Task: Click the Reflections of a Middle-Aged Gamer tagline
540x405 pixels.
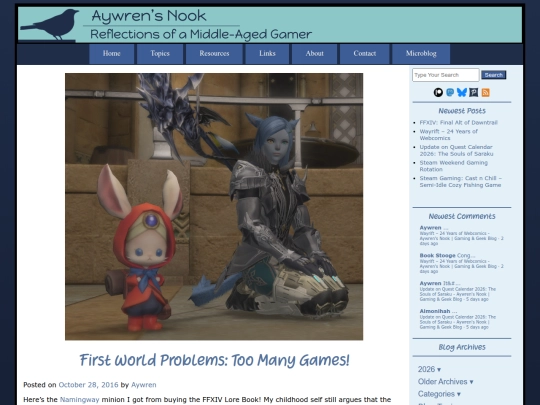Action: [x=201, y=34]
